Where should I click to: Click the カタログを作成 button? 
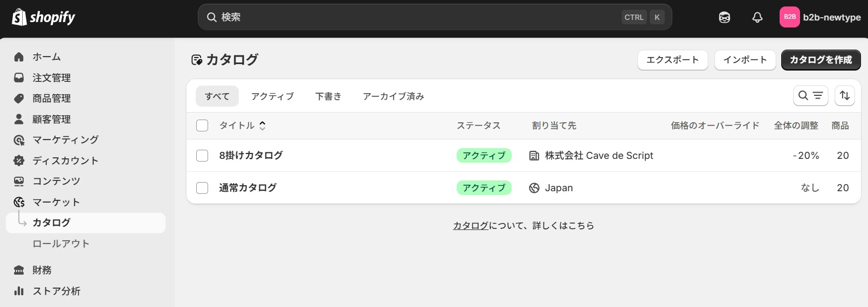[x=821, y=60]
